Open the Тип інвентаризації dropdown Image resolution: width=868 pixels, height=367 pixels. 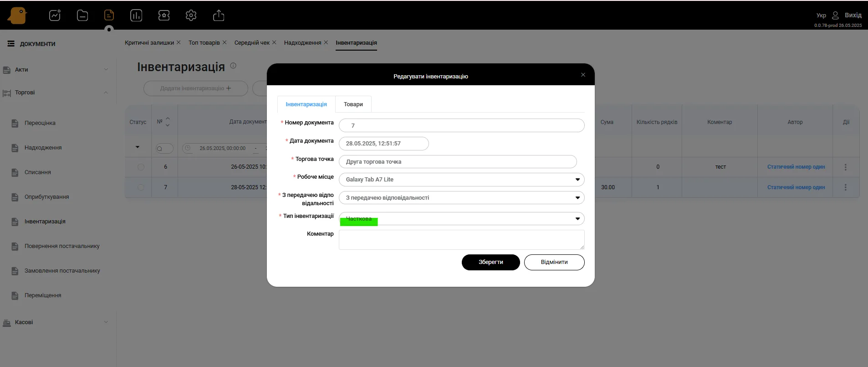[x=461, y=219]
